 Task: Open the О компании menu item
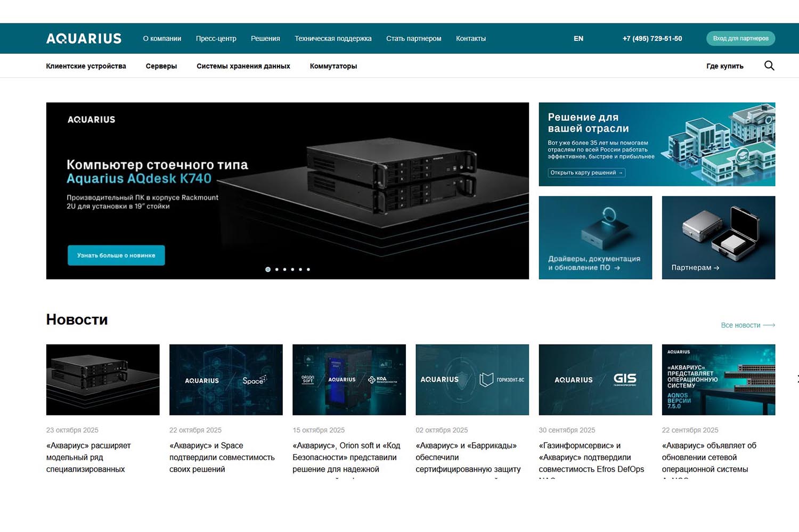pos(162,38)
